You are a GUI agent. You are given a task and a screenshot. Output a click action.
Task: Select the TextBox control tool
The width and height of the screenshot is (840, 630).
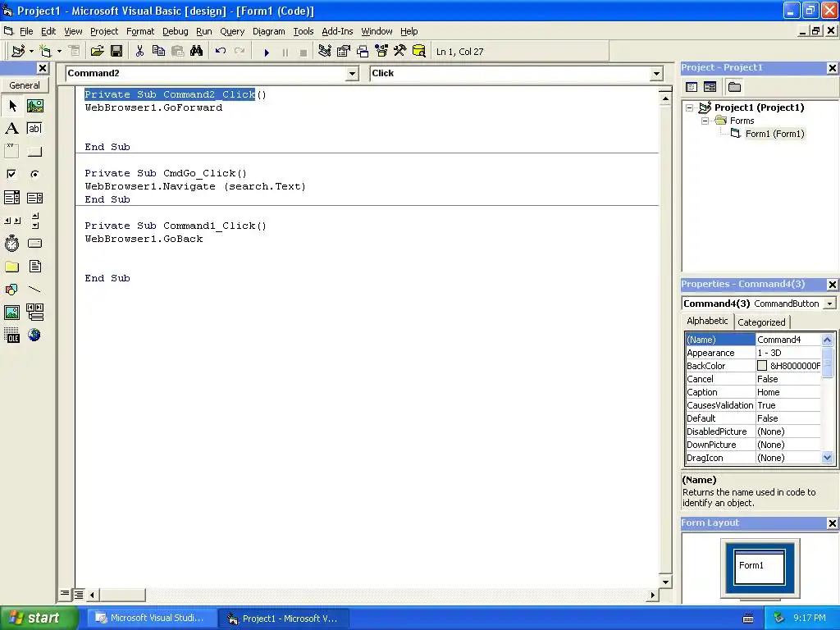34,129
